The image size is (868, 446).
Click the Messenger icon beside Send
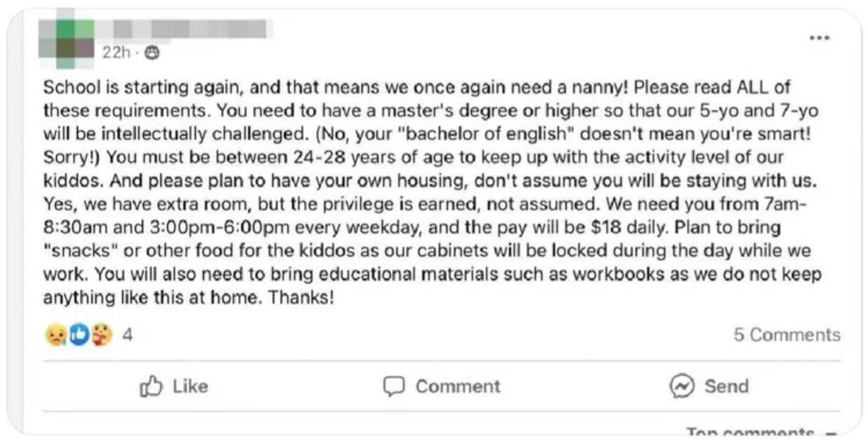(x=681, y=386)
